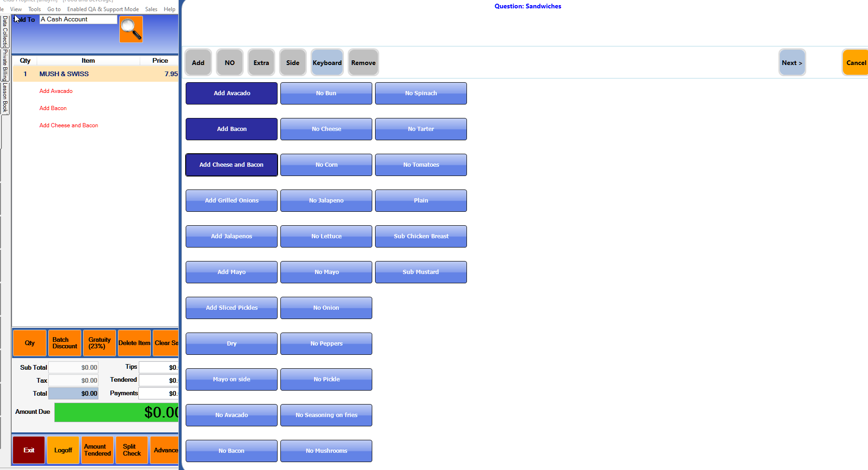
Task: Toggle the Add Avacado modifier
Action: (x=232, y=93)
